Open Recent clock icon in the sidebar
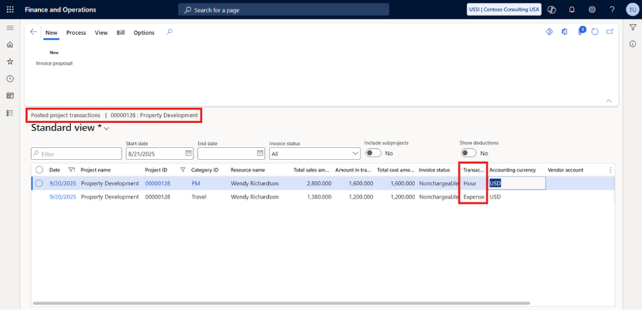The width and height of the screenshot is (644, 311). click(x=11, y=79)
